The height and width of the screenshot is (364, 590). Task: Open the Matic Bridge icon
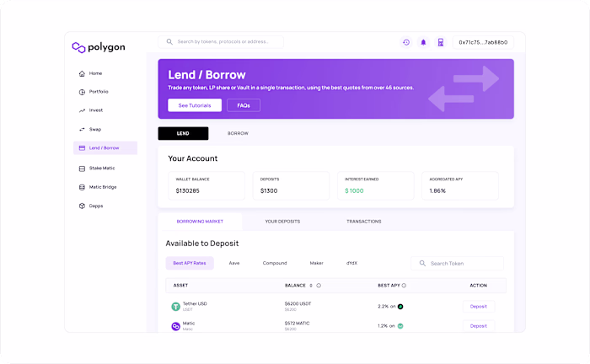click(x=82, y=187)
